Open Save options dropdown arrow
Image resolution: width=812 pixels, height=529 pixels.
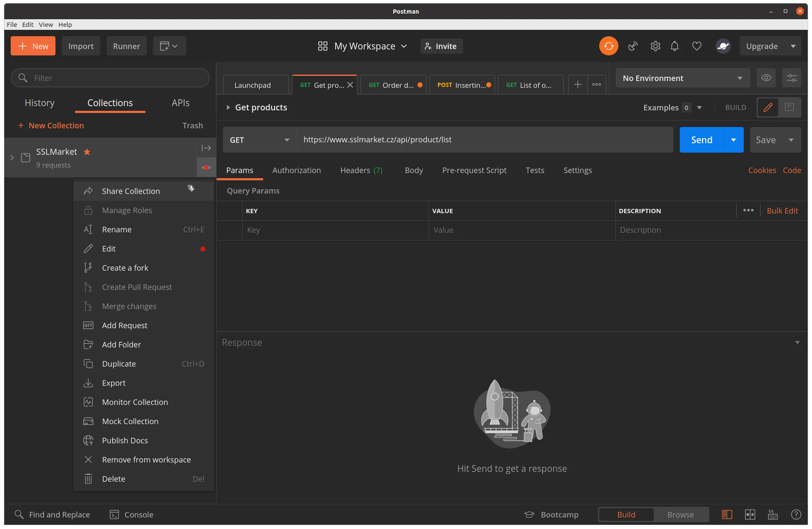pos(791,140)
